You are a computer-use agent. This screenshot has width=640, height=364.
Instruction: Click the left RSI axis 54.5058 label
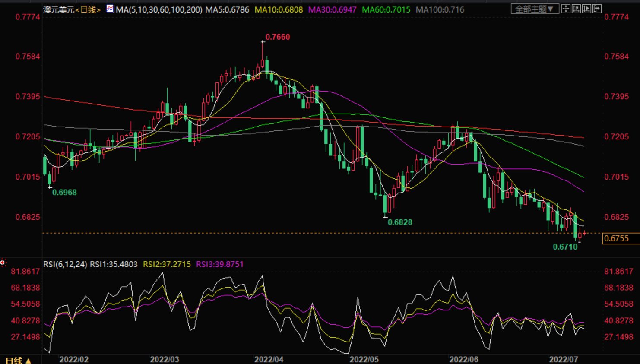point(25,304)
